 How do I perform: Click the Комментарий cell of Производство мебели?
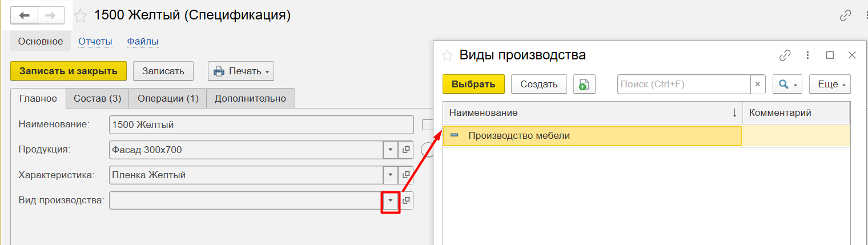click(796, 136)
